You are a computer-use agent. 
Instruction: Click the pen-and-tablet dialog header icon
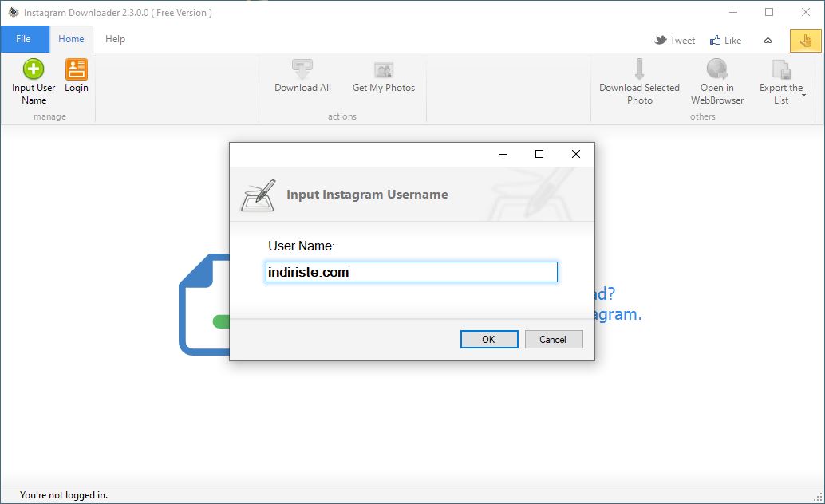click(259, 195)
